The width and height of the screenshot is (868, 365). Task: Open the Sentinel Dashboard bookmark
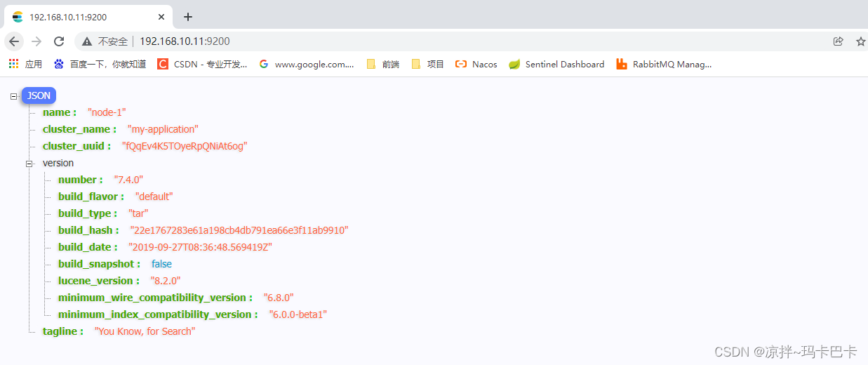pos(556,64)
